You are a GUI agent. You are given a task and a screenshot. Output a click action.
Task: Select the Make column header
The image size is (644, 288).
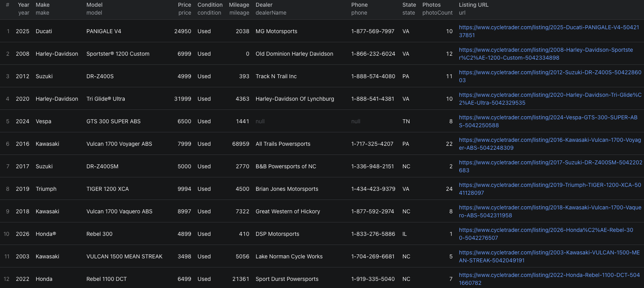point(43,5)
